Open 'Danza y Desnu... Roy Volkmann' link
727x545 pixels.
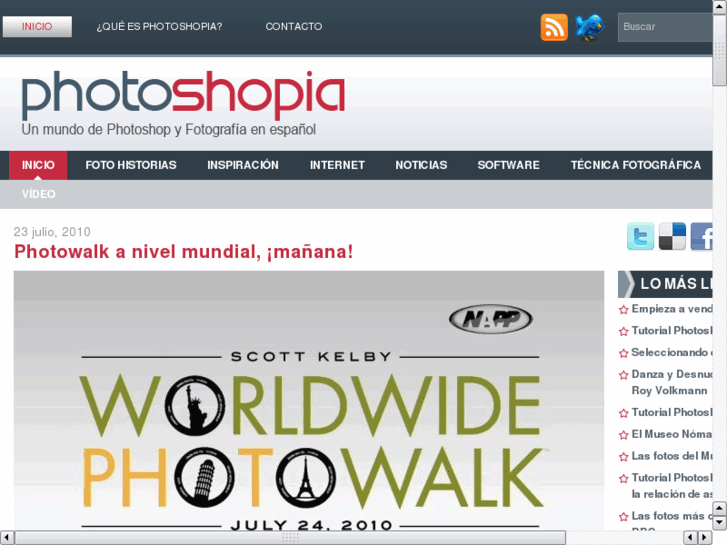672,382
